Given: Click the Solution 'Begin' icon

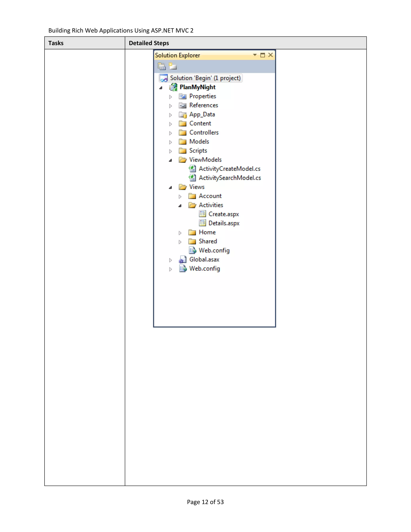Looking at the screenshot, I should [164, 78].
